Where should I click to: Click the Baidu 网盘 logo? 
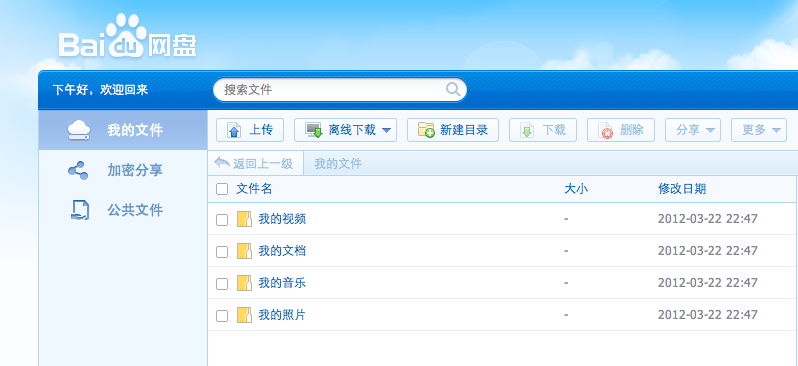pos(127,36)
